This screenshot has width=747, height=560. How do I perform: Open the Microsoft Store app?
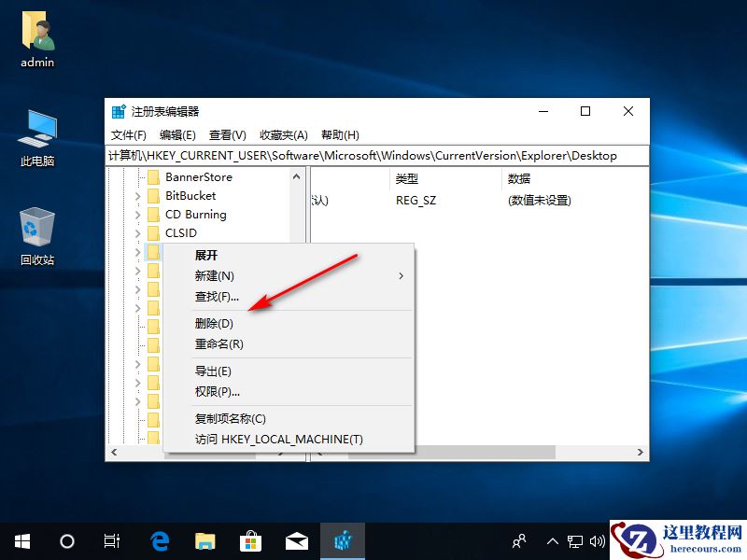(250, 539)
